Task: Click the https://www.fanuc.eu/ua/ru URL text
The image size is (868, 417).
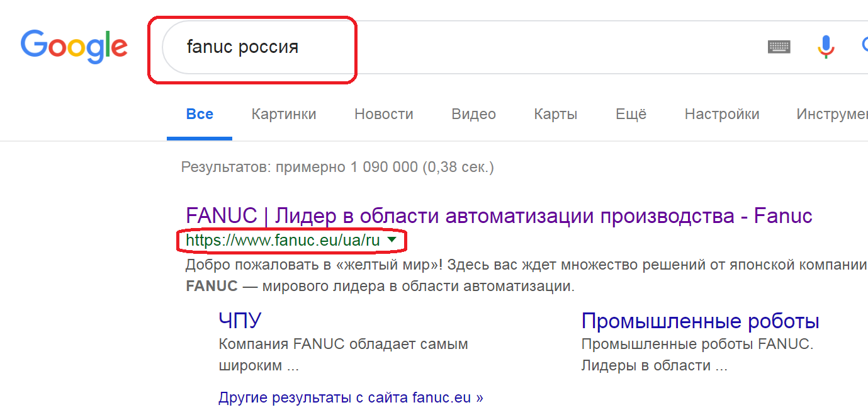Action: coord(283,240)
